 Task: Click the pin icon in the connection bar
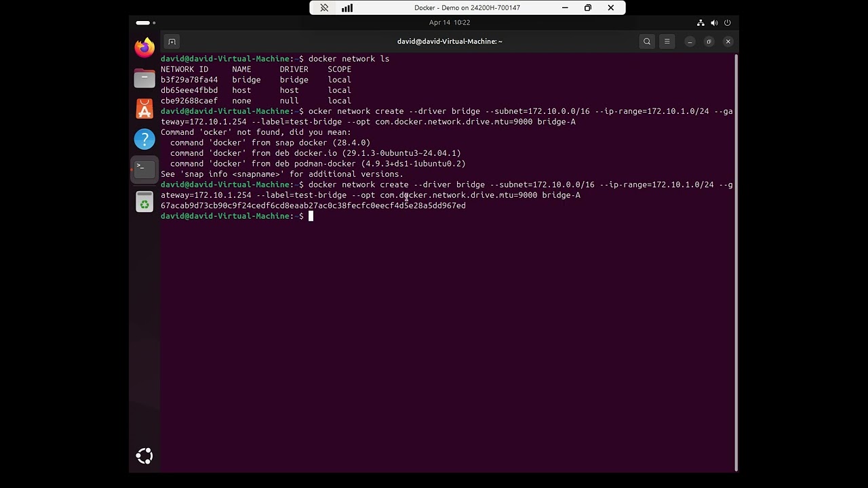click(324, 8)
